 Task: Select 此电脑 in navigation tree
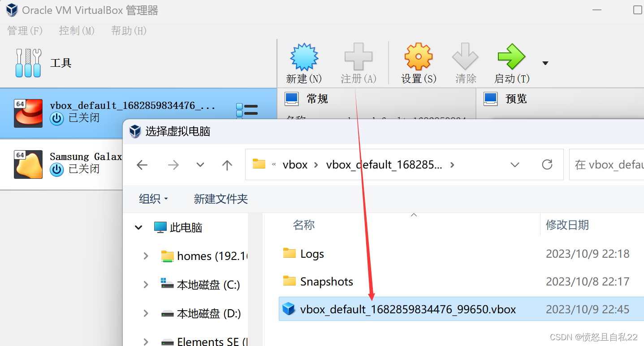tap(178, 228)
